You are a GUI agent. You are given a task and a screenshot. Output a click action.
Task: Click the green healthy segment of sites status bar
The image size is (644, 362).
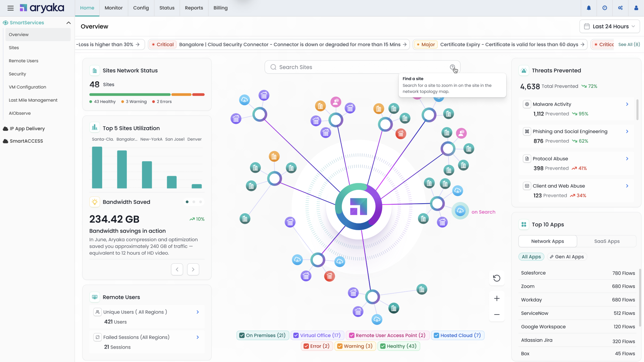coord(130,94)
